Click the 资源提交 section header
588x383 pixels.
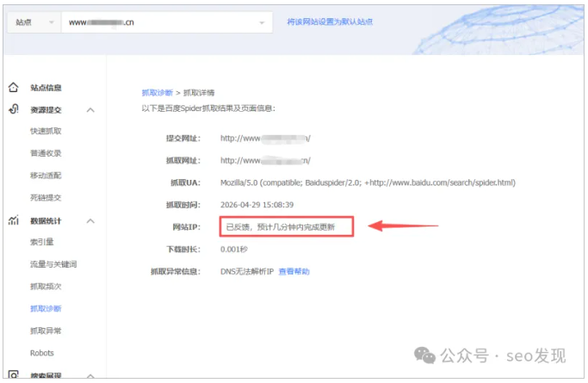click(46, 110)
